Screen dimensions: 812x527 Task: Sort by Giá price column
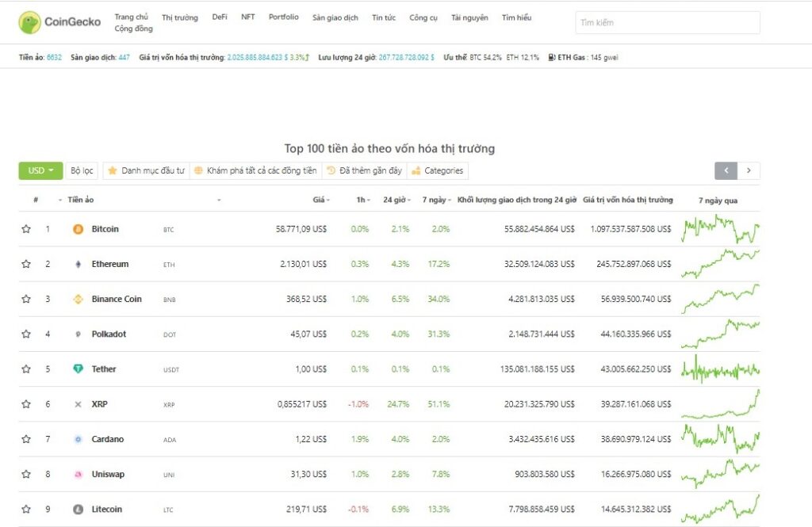coord(321,200)
